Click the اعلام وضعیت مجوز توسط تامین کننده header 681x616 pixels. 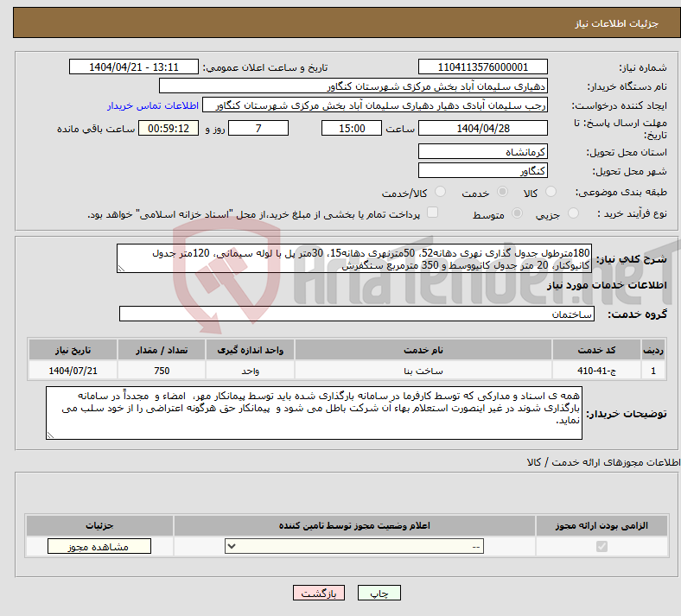point(354,525)
